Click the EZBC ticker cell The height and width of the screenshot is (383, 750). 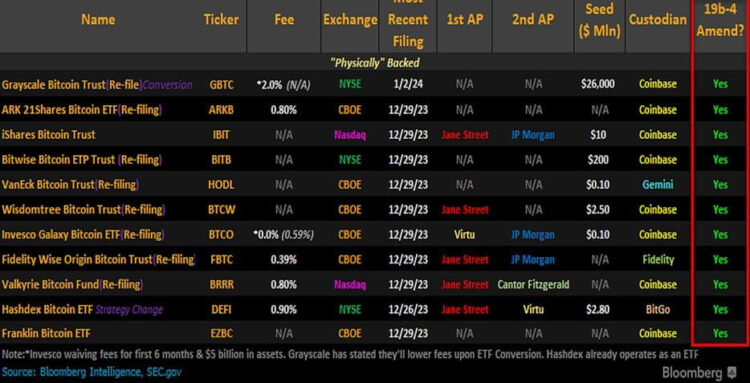point(221,333)
